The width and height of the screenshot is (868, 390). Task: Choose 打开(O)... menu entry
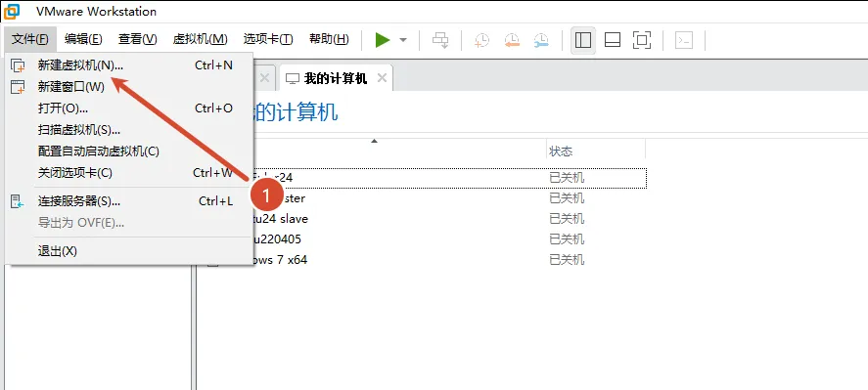tap(129, 108)
